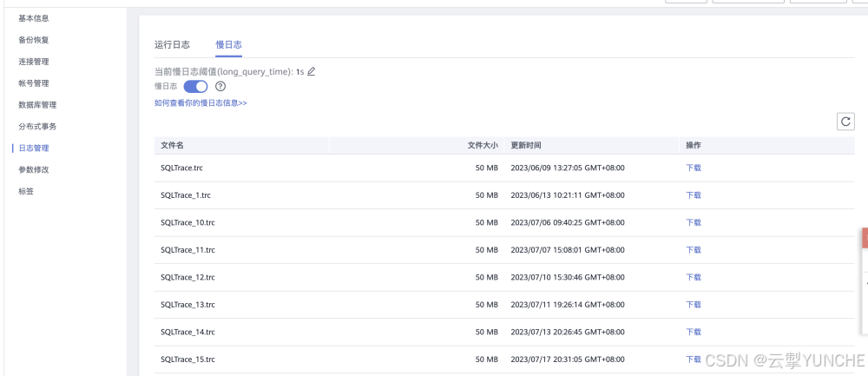Screen dimensions: 868x376
Task: Select the file name SQLTrace_13.trc
Action: coord(187,305)
